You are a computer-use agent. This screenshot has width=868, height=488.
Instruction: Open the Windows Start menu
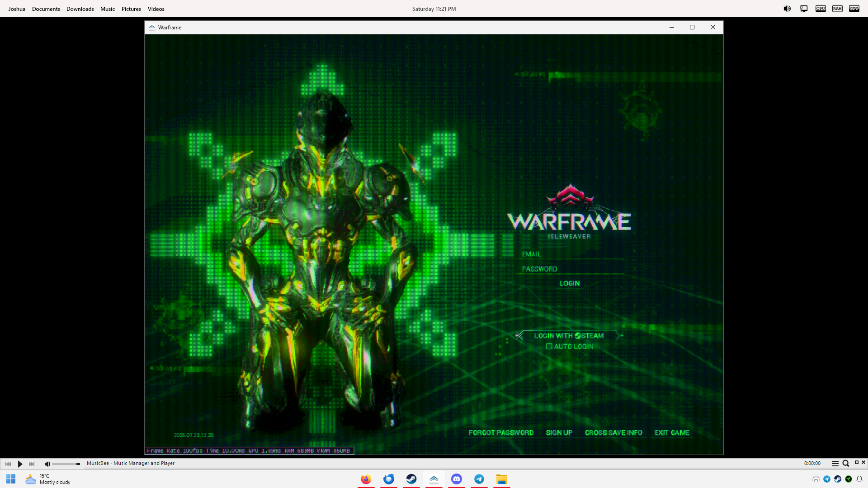pyautogui.click(x=11, y=479)
